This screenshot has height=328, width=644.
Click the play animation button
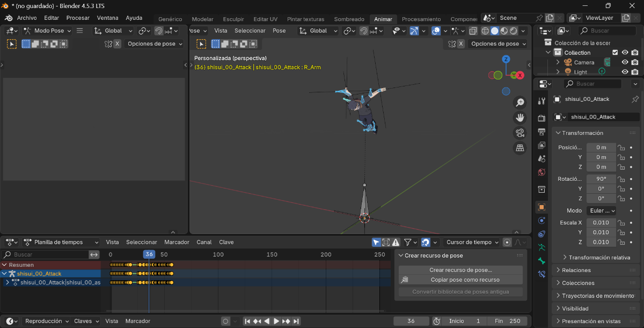[x=276, y=321]
